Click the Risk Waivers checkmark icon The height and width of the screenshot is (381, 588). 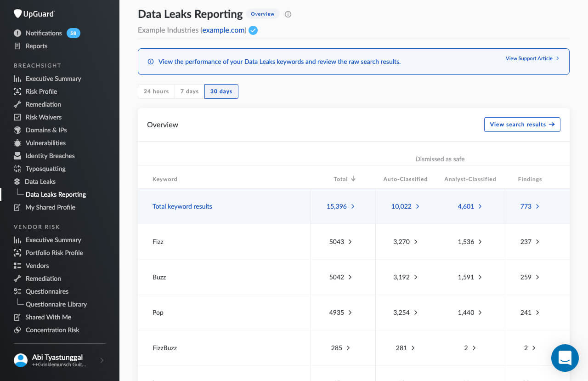17,117
